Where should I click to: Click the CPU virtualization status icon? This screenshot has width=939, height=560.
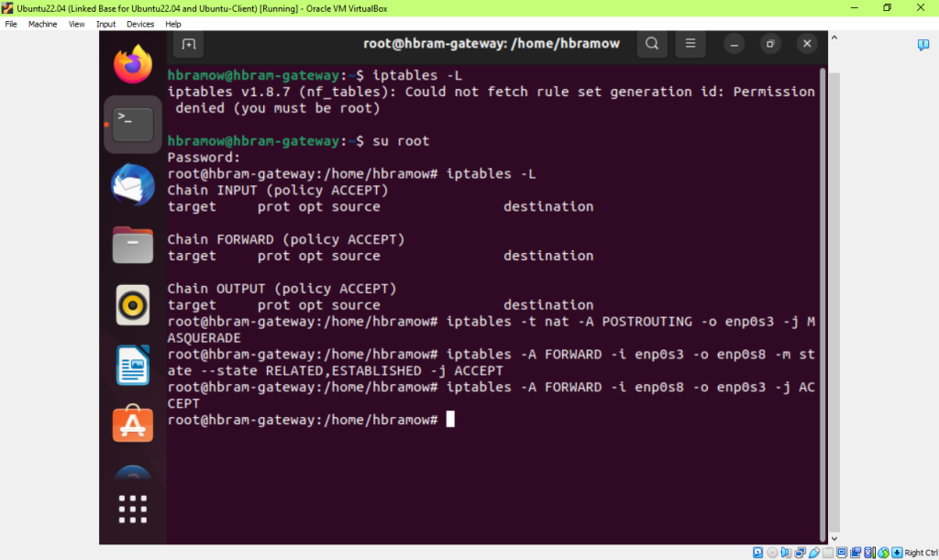869,553
